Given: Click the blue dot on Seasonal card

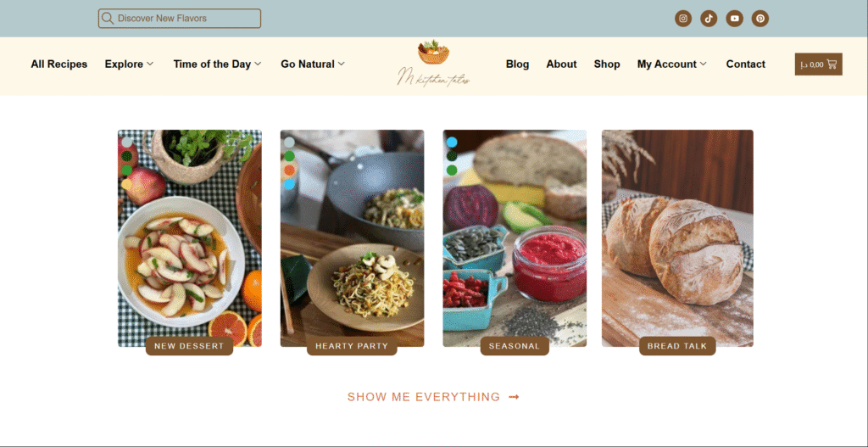Looking at the screenshot, I should click(452, 142).
